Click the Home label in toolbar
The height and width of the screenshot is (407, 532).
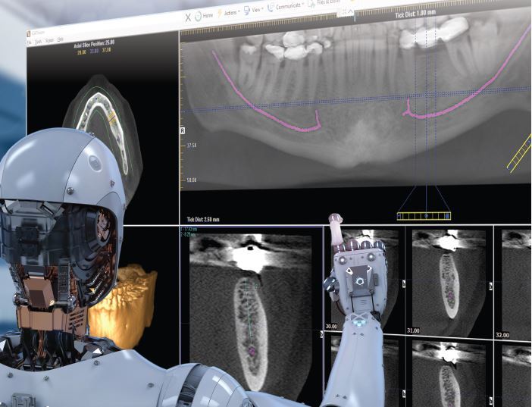(208, 15)
